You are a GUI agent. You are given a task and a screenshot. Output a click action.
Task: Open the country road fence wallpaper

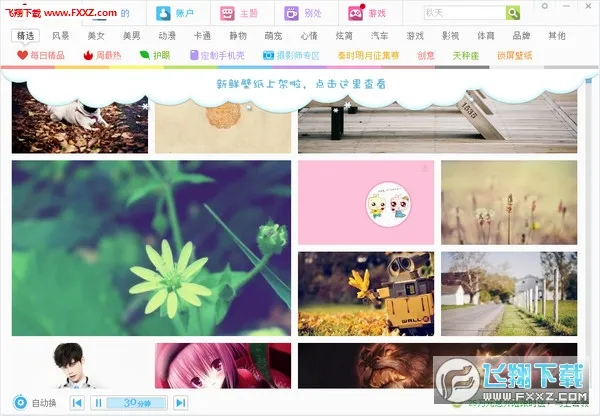click(x=509, y=294)
